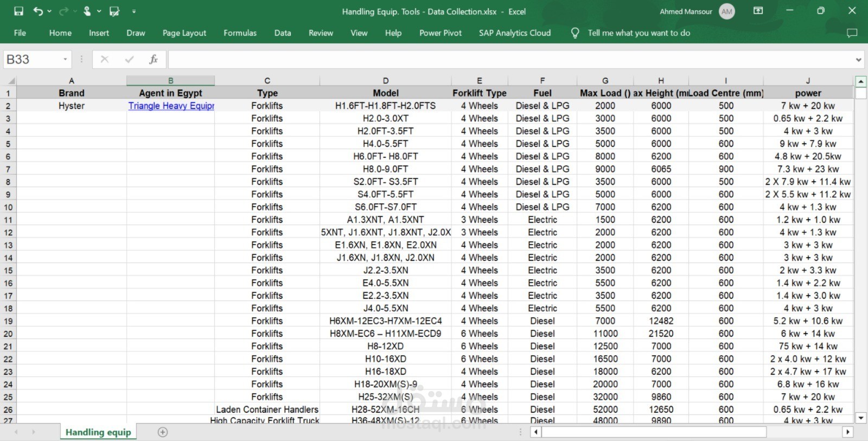The width and height of the screenshot is (868, 441).
Task: Click power cell 75 kw + 14 kw
Action: (808, 346)
